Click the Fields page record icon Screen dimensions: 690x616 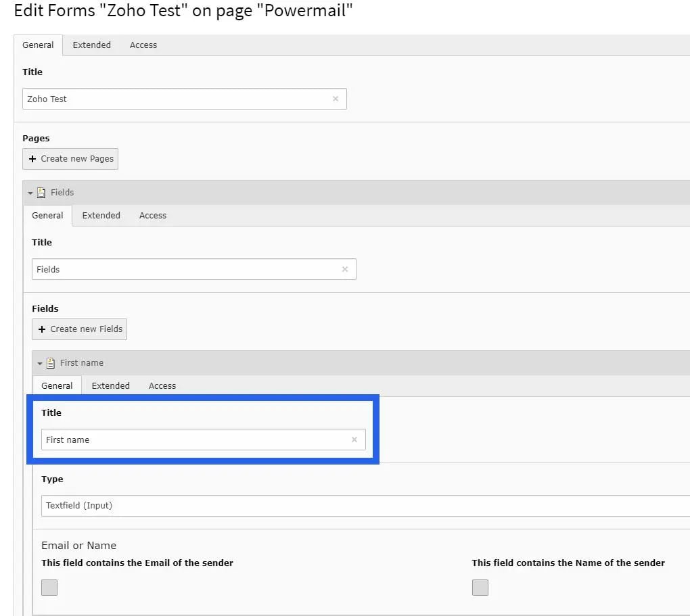point(41,192)
